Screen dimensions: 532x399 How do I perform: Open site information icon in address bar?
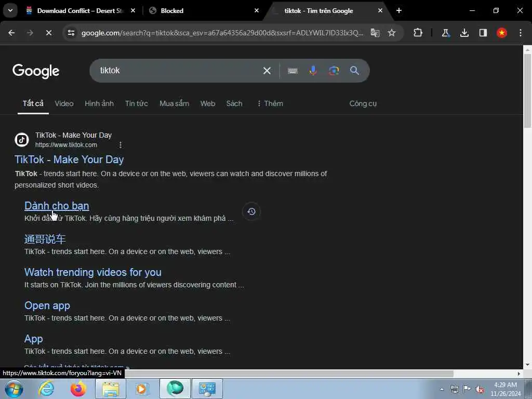click(71, 33)
